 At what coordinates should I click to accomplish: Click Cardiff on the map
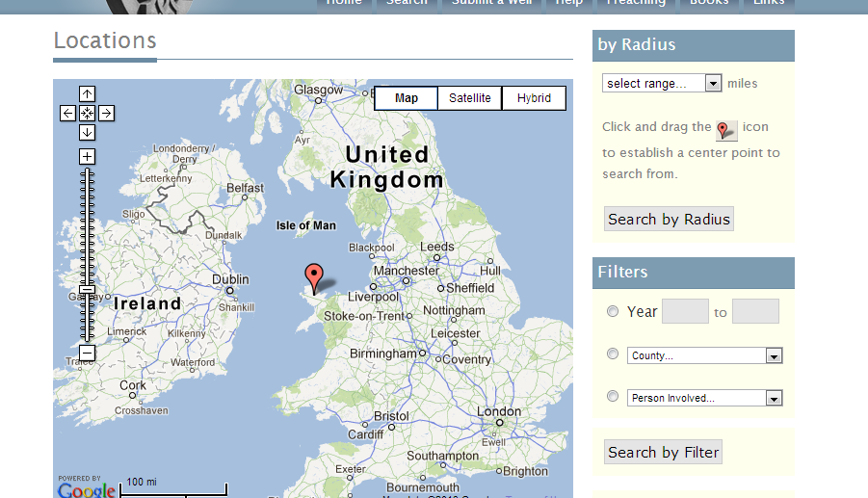click(x=365, y=435)
